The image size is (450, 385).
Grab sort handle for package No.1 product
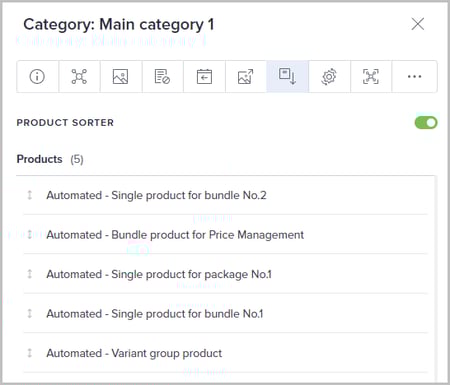click(30, 274)
